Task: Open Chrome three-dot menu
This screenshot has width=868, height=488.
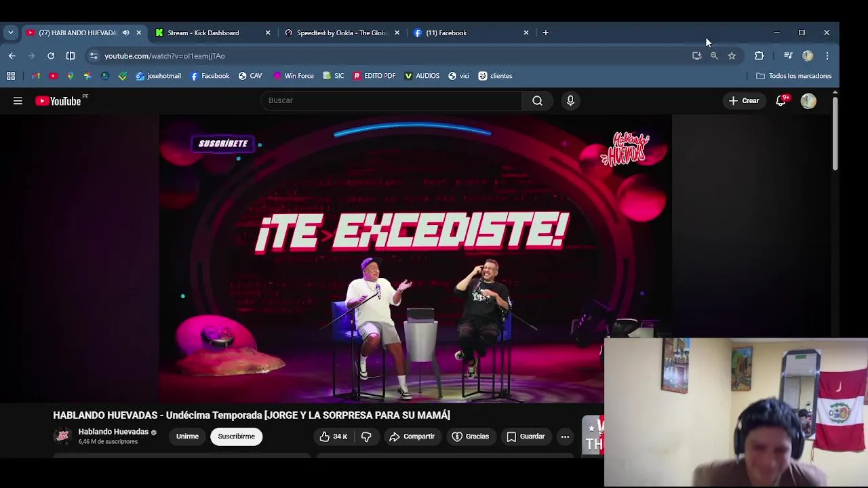Action: coord(827,56)
